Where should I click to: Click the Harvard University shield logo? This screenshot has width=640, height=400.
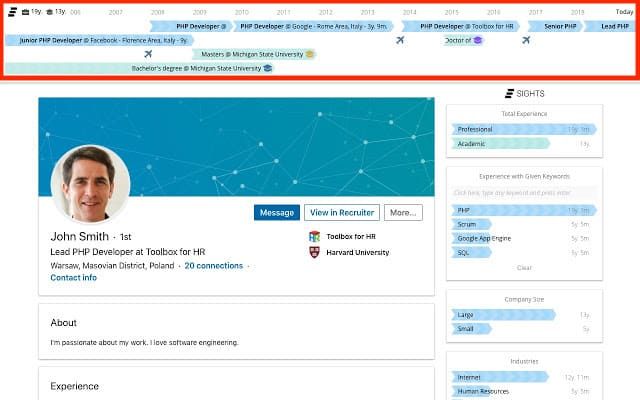(314, 252)
